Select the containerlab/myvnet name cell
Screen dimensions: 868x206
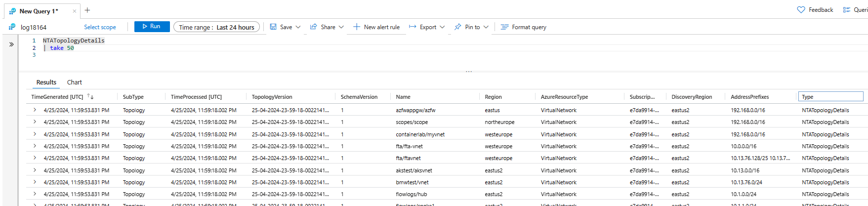[420, 134]
